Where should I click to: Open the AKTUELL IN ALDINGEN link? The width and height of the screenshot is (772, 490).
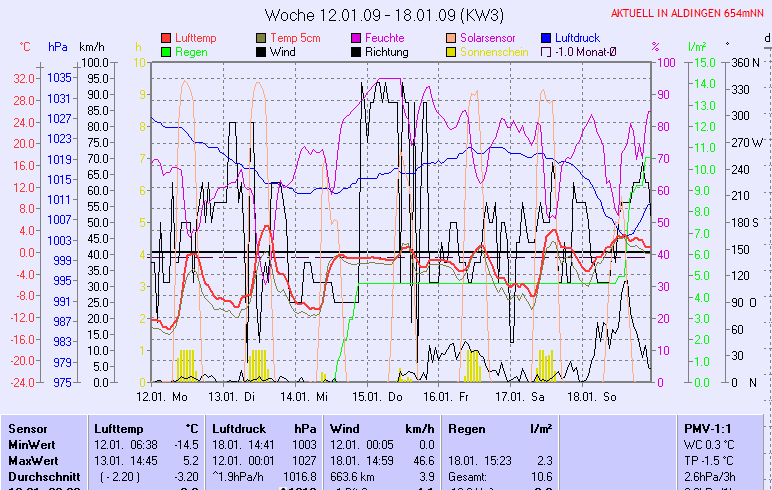pyautogui.click(x=689, y=13)
